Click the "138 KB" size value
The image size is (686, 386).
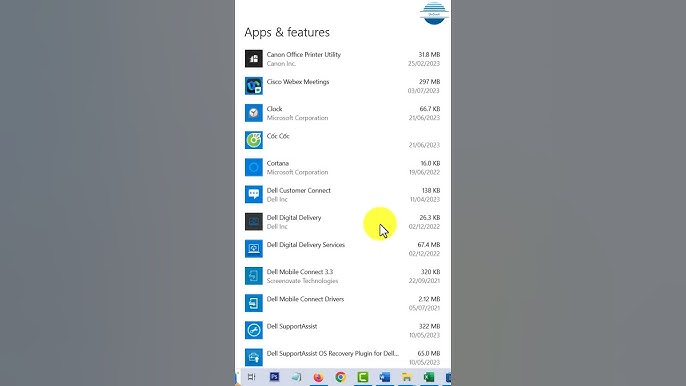point(431,190)
